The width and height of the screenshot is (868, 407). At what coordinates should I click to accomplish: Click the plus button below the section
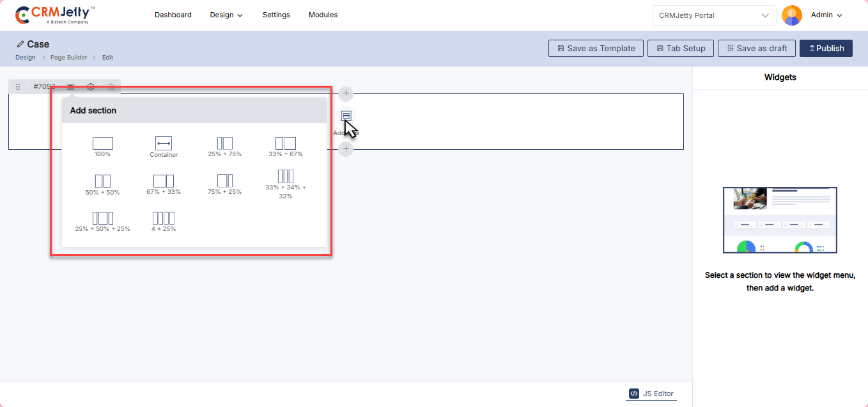(346, 149)
